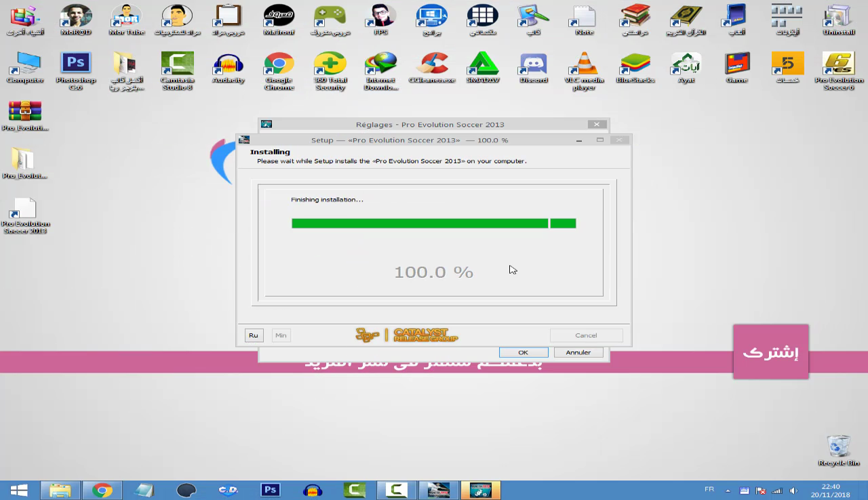The width and height of the screenshot is (868, 500).
Task: Open VLC media player desktop icon
Action: (x=584, y=71)
